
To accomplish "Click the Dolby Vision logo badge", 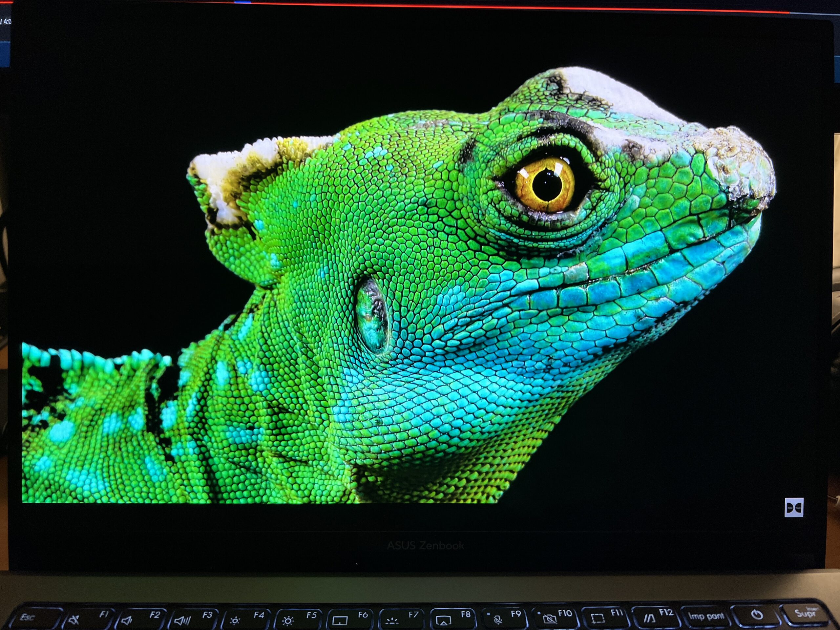I will pos(794,507).
